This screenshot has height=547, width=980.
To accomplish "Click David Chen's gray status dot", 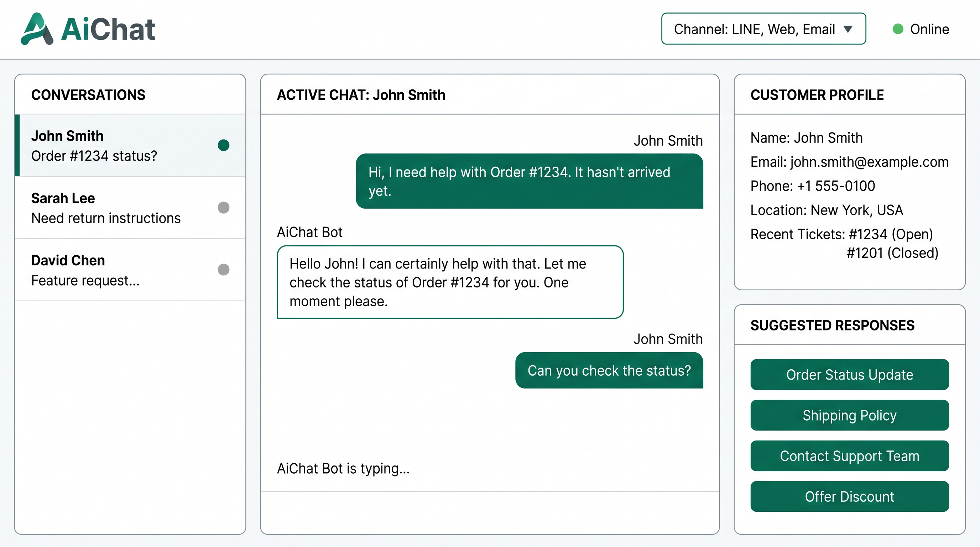I will pyautogui.click(x=223, y=269).
